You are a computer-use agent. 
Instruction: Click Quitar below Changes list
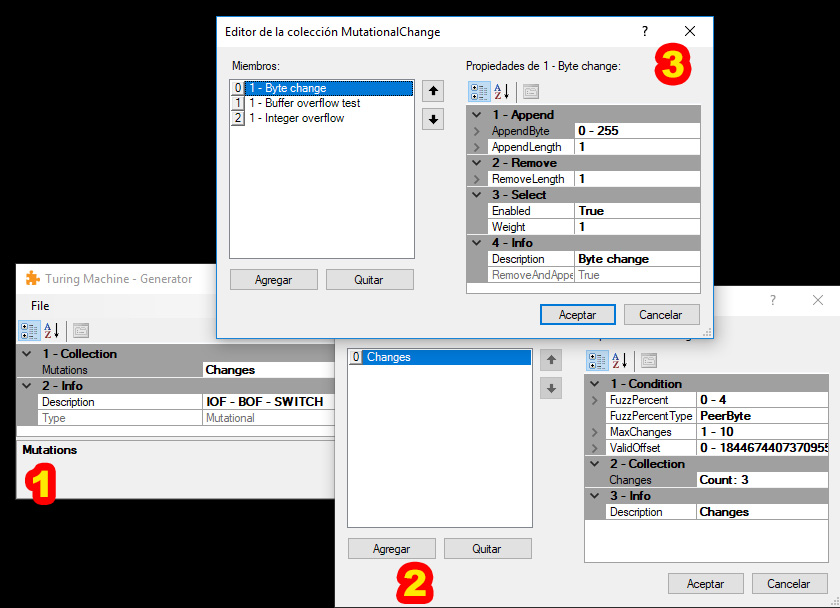pos(487,549)
